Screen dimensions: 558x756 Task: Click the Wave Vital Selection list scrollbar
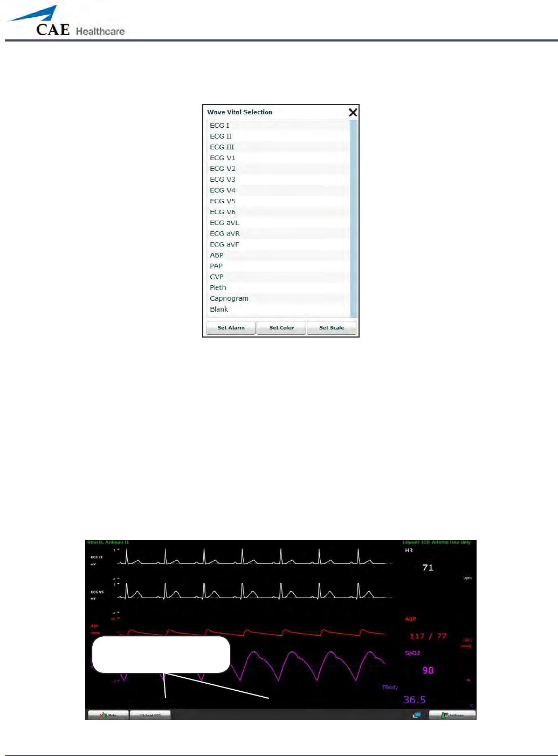pos(354,219)
